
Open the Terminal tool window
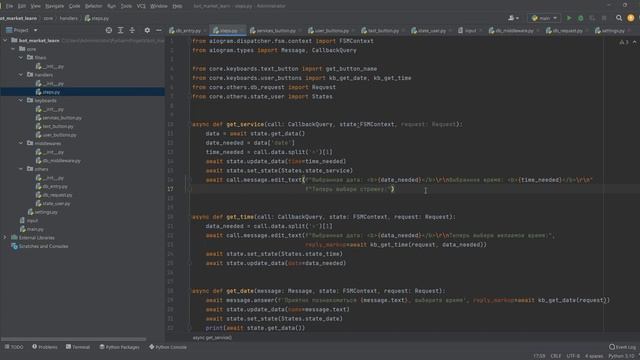coord(78,347)
